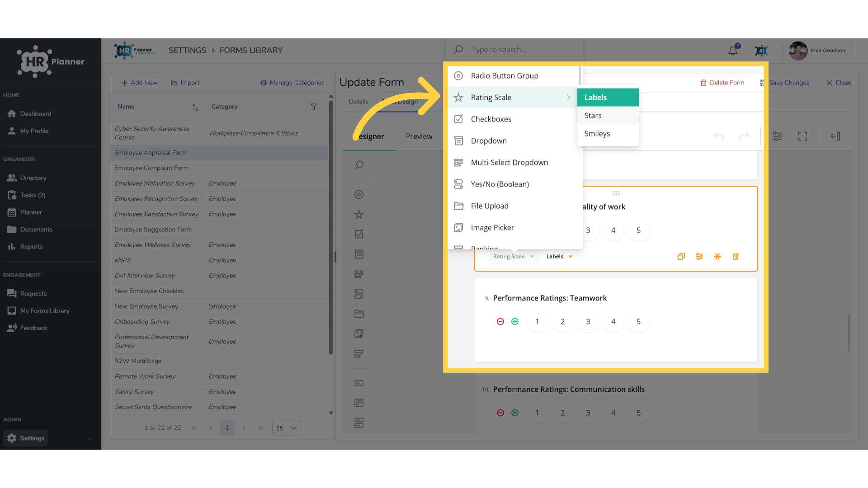Image resolution: width=868 pixels, height=488 pixels.
Task: Select rating 4 for quality of work
Action: (613, 230)
